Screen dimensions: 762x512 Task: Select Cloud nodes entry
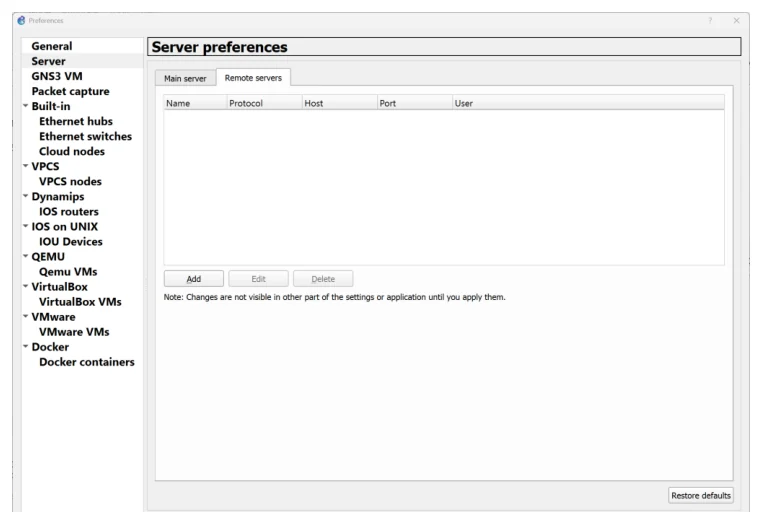click(x=72, y=152)
